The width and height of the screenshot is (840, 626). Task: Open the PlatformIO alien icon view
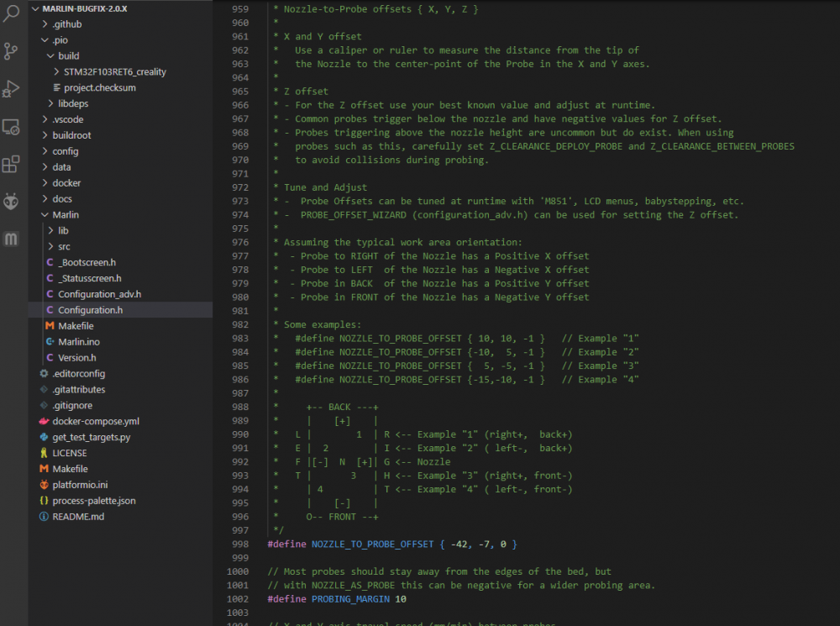[12, 201]
